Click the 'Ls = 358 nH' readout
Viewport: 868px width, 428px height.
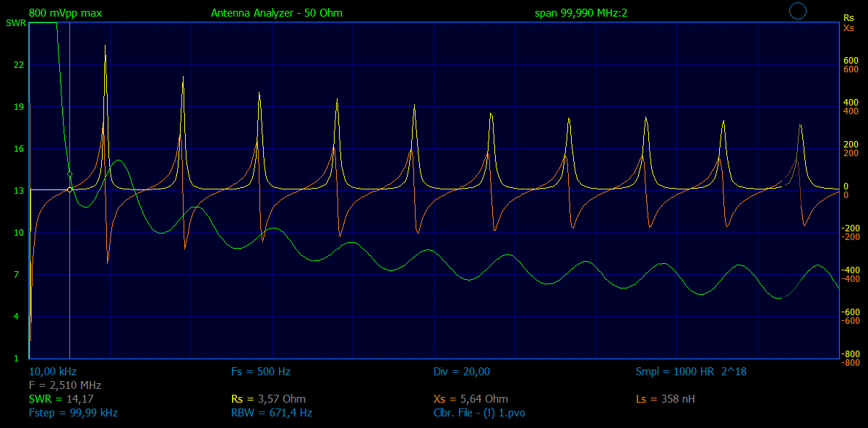click(x=666, y=399)
